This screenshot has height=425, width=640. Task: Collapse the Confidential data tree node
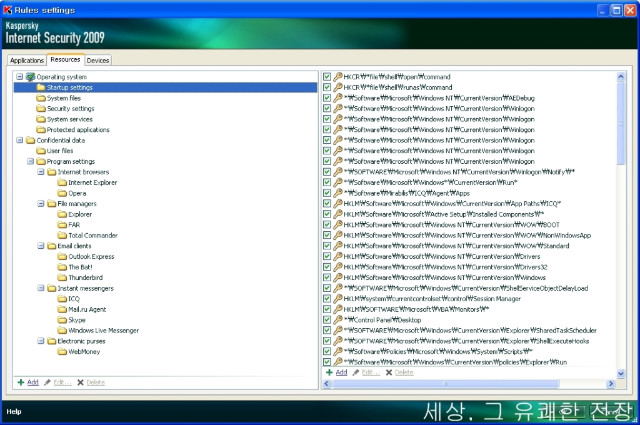(x=19, y=140)
